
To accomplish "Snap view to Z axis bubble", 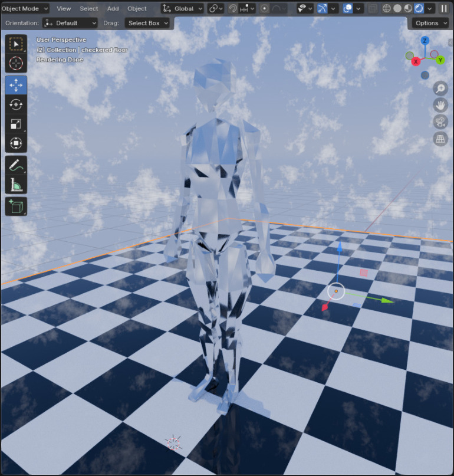I will (425, 40).
